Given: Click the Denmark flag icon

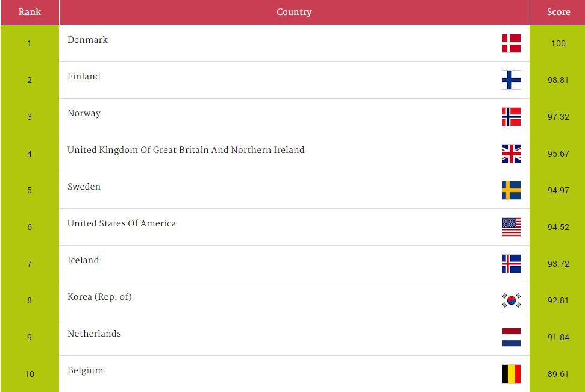Looking at the screenshot, I should click(x=511, y=43).
